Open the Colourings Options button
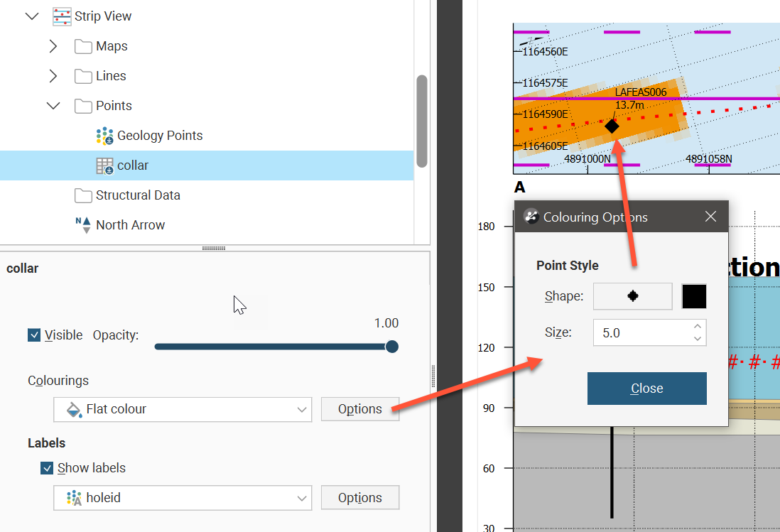 359,409
